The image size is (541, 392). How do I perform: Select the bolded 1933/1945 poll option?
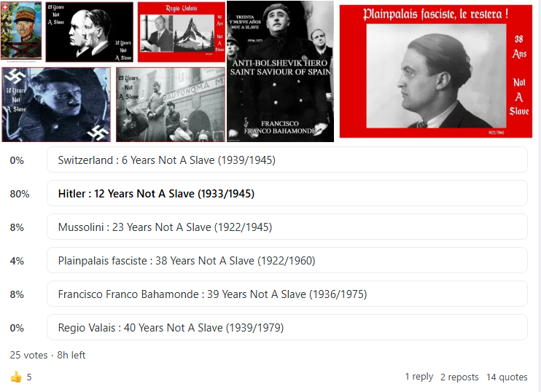coord(287,193)
